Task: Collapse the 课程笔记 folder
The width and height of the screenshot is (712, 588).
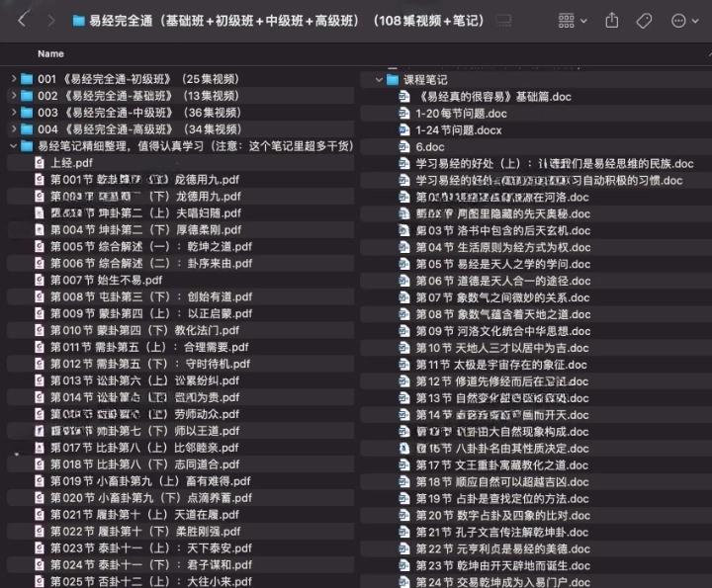Action: pos(379,80)
